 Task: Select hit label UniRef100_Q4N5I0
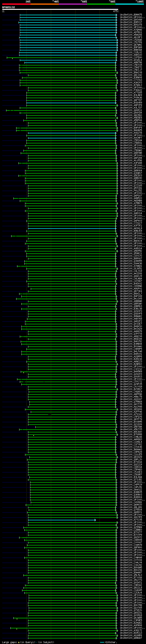131,198
